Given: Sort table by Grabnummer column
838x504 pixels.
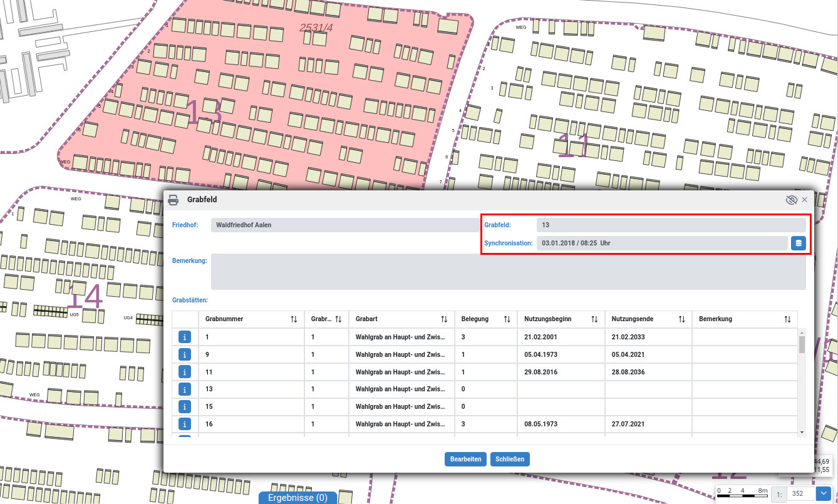Looking at the screenshot, I should [x=294, y=319].
